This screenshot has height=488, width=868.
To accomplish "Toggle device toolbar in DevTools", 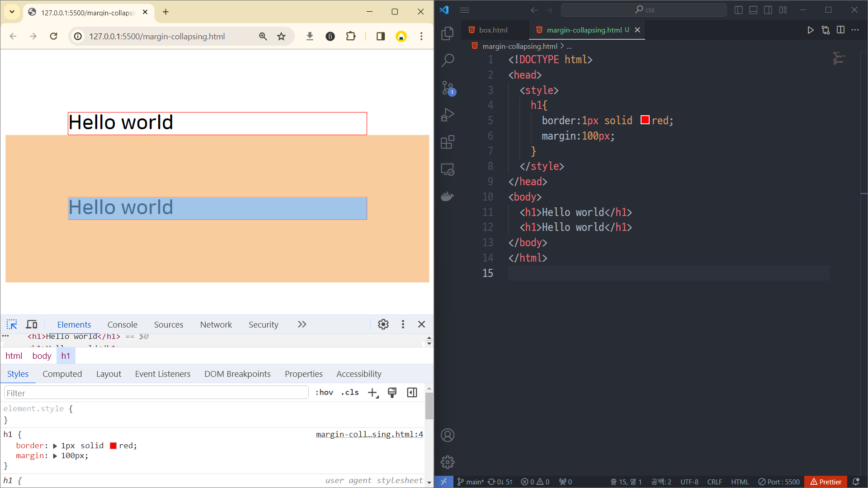I will [x=32, y=324].
